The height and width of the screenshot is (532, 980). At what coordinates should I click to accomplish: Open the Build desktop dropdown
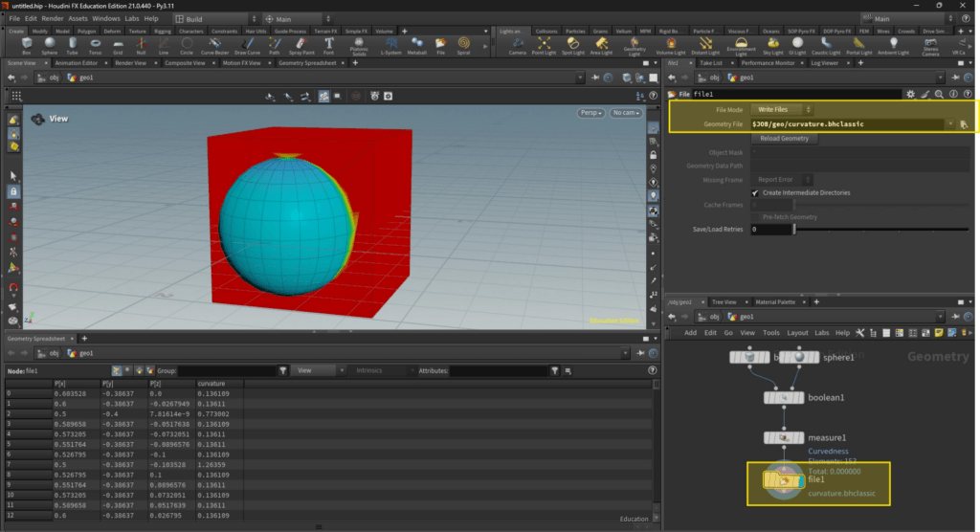215,19
